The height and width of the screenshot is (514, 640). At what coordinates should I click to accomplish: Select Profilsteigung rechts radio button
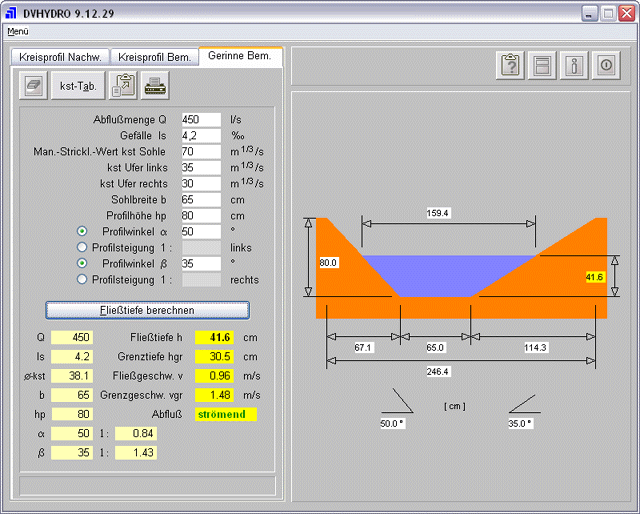coord(82,279)
